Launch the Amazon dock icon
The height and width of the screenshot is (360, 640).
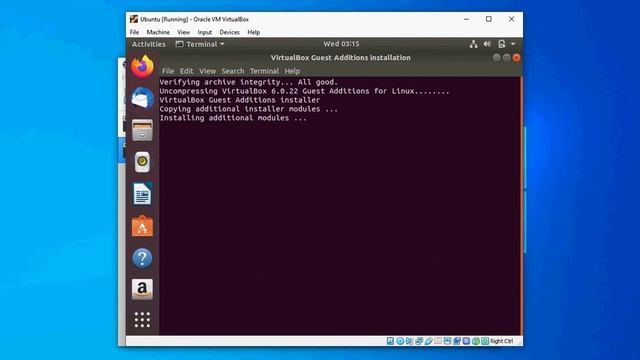pos(142,289)
